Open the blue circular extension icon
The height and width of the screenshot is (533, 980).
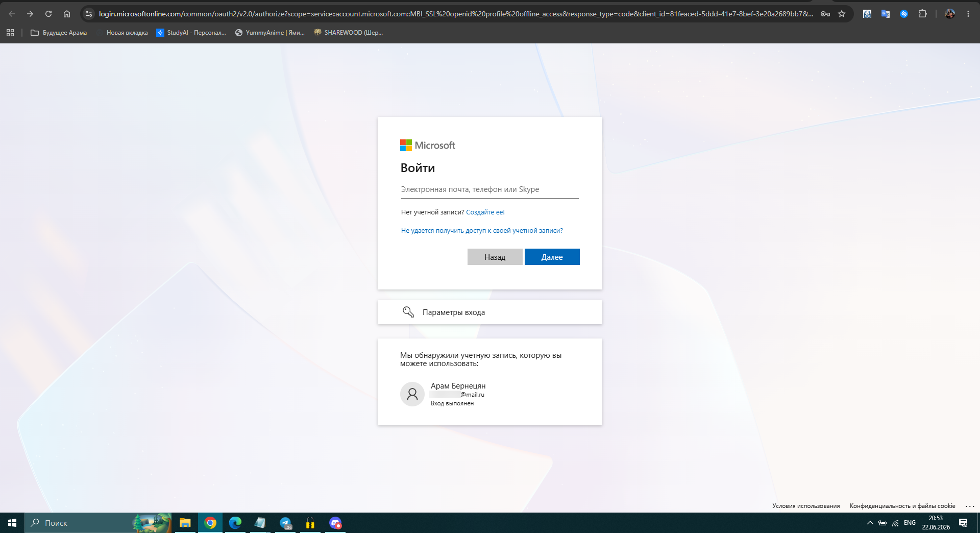[904, 14]
